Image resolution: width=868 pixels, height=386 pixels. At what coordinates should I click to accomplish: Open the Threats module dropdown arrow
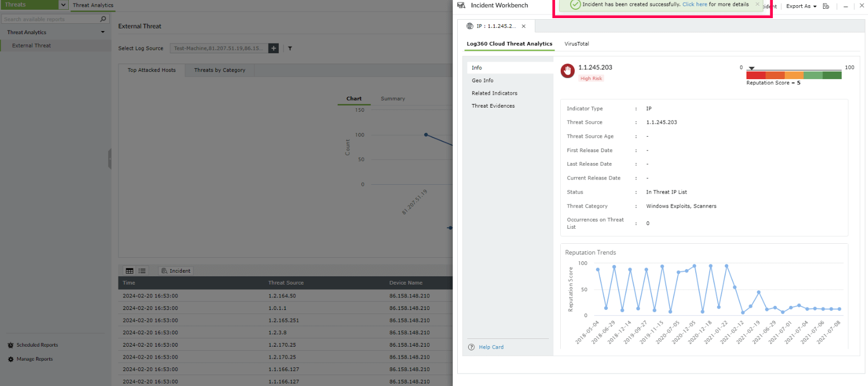point(63,5)
